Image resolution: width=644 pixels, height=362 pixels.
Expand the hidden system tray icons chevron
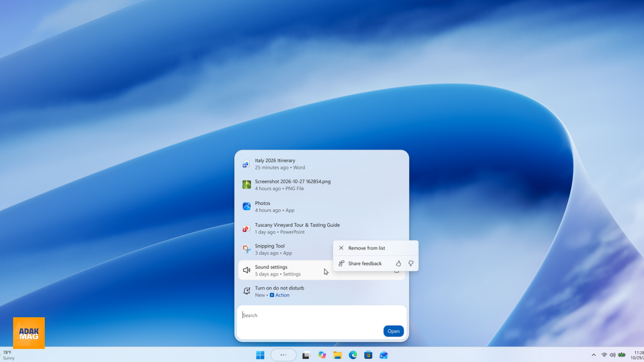[594, 355]
